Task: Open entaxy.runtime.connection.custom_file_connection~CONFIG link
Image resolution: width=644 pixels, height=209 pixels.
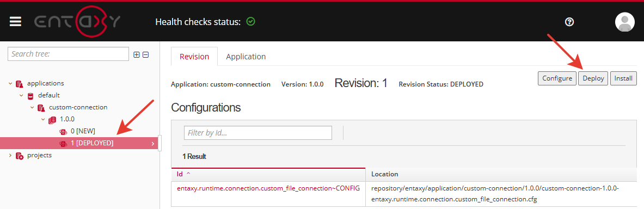Action: tap(268, 188)
